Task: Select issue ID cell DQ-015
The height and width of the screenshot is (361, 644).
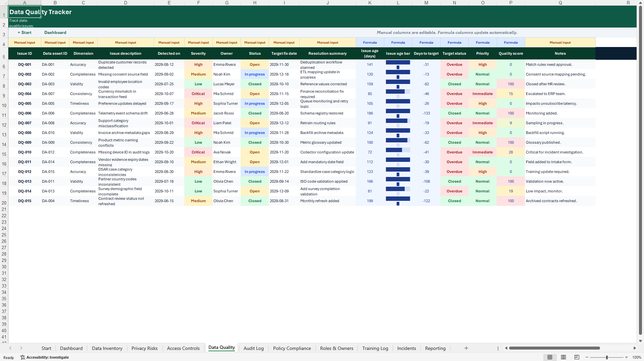Action: tap(24, 201)
